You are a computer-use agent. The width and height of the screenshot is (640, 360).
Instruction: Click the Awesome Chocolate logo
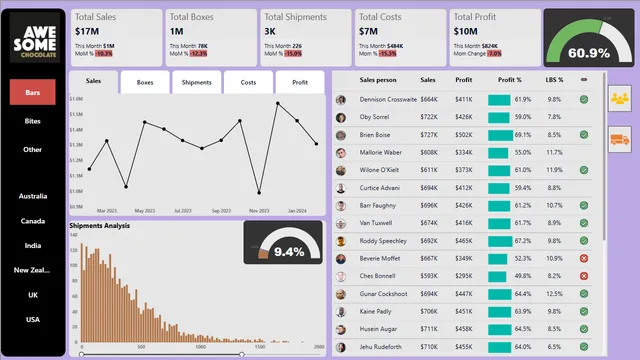(x=35, y=38)
